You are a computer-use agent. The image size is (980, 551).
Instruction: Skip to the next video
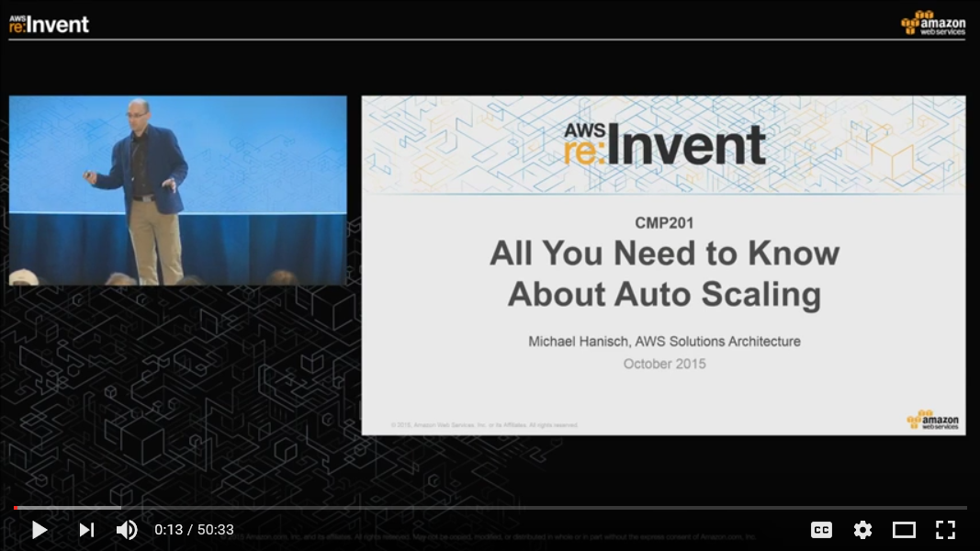(x=86, y=530)
